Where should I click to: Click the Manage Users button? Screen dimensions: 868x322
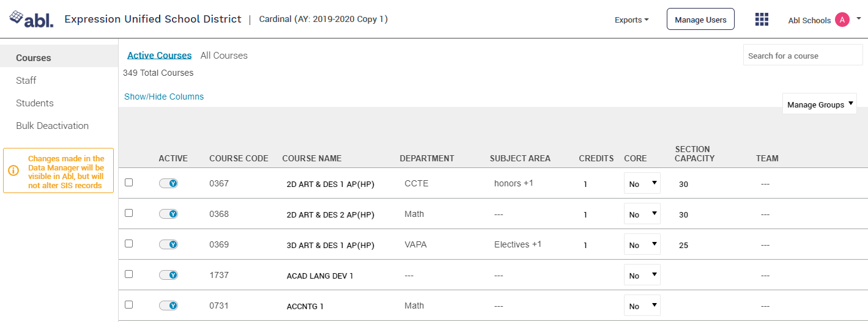point(700,20)
